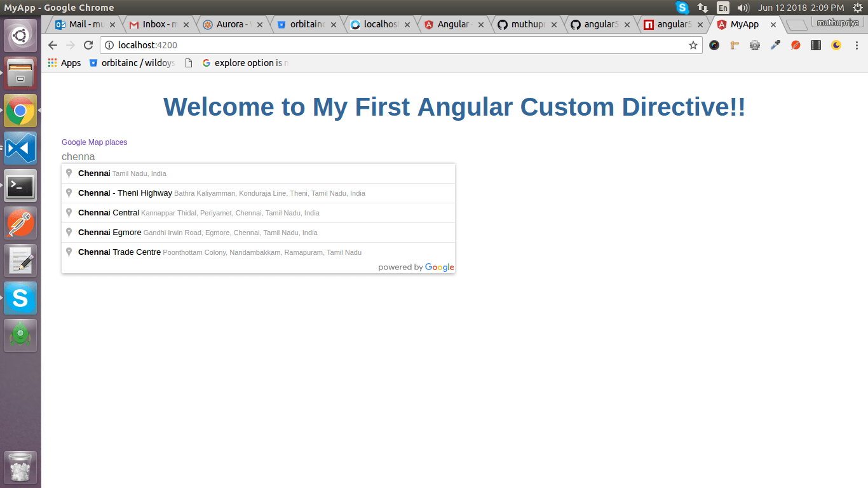Open the En keyboard layout indicator
868x488 pixels.
point(723,8)
